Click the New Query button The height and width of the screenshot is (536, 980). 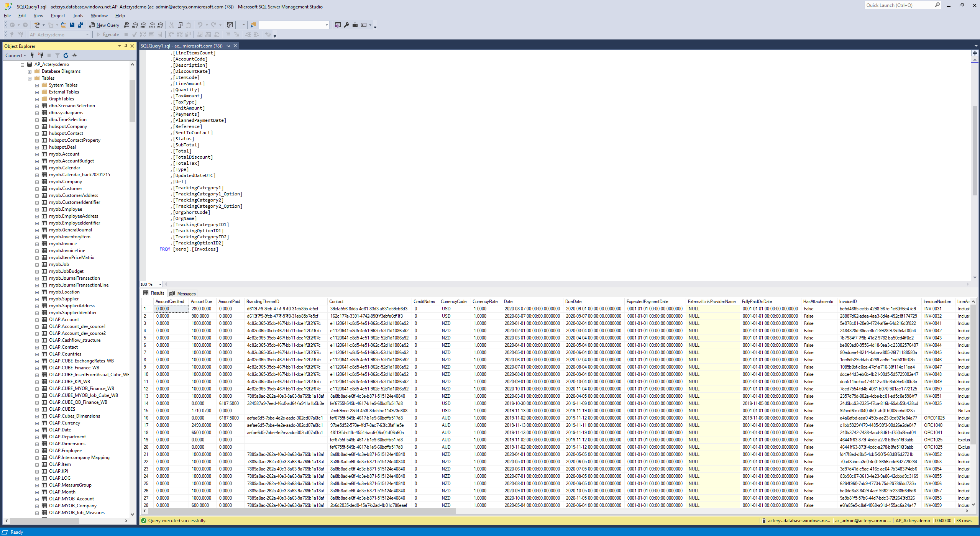104,25
